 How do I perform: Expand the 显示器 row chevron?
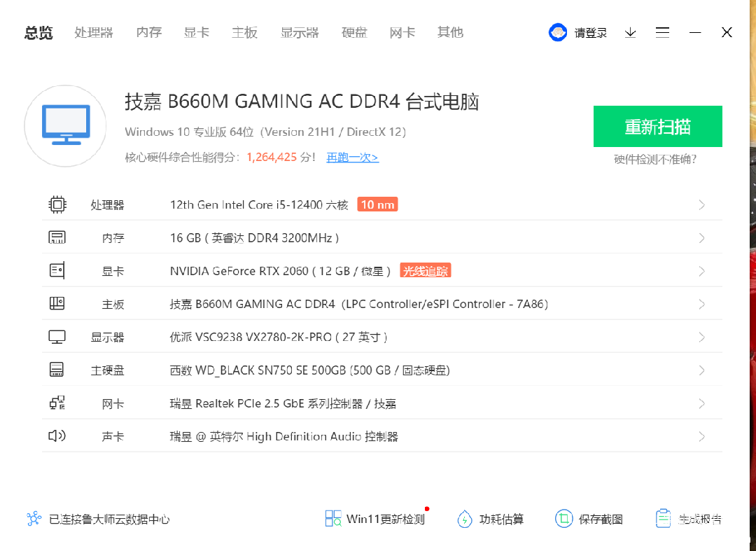[x=702, y=337]
